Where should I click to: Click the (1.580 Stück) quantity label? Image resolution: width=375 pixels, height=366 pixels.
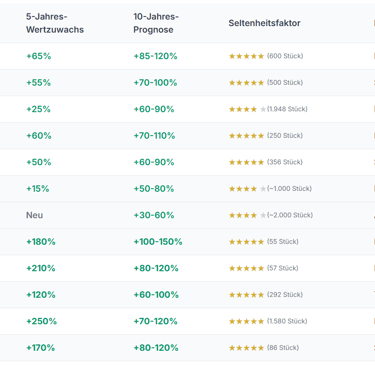[287, 321]
